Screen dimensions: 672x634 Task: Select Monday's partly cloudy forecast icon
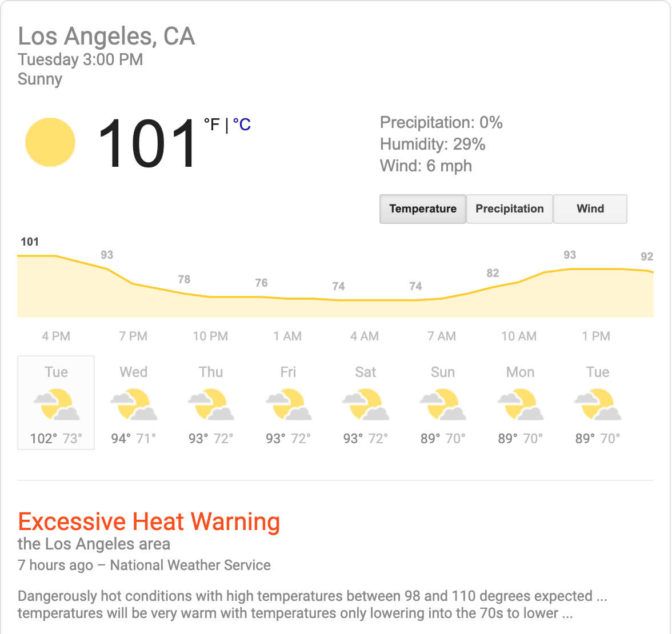[x=520, y=404]
